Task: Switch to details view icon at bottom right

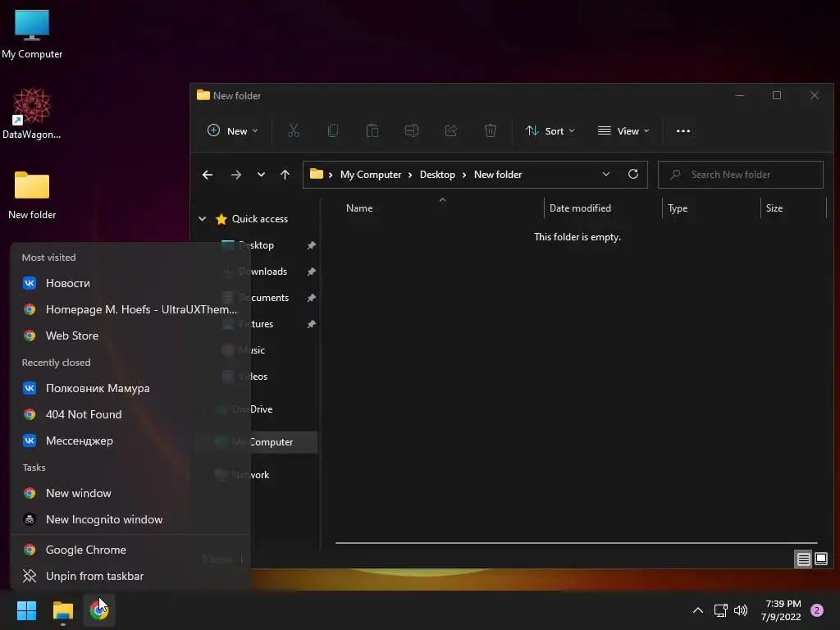Action: (804, 559)
